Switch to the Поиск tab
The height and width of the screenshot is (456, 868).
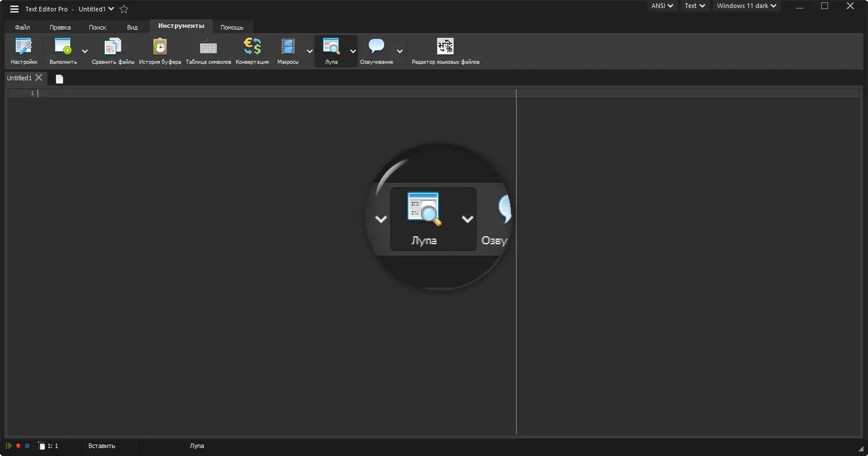[x=97, y=27]
